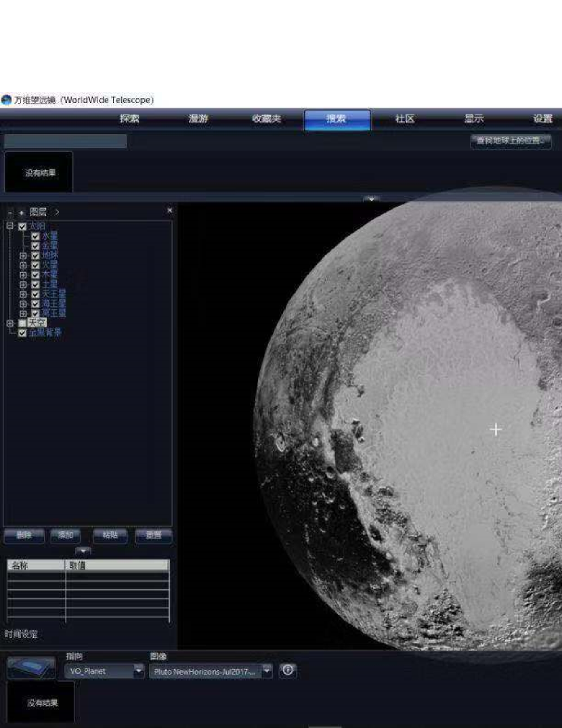
Task: Click the WorldWide Telescope app icon in title bar
Action: click(x=6, y=100)
